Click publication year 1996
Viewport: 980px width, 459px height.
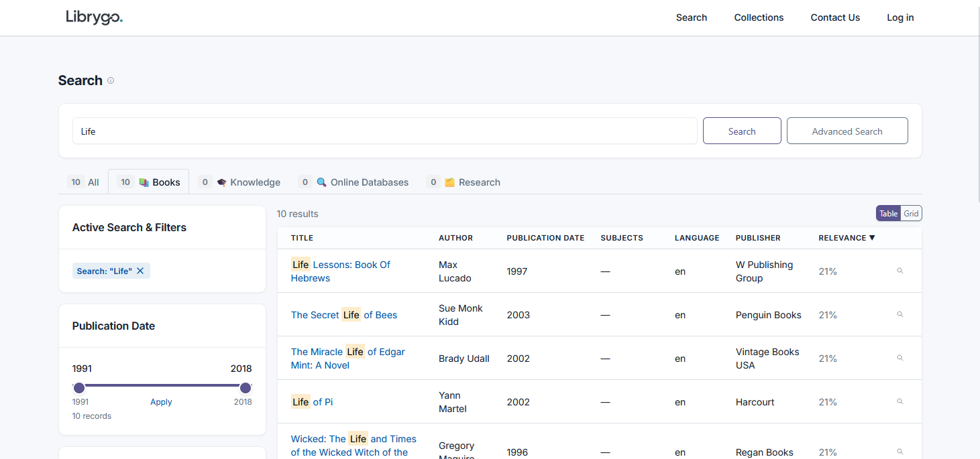[x=517, y=452]
